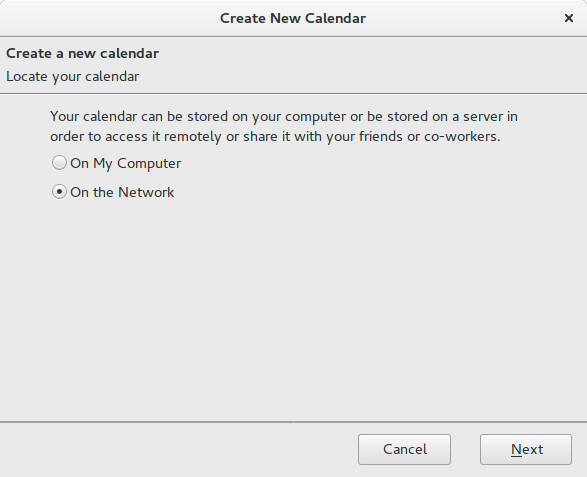
Task: Choose local storage option for calendar
Action: [59, 163]
